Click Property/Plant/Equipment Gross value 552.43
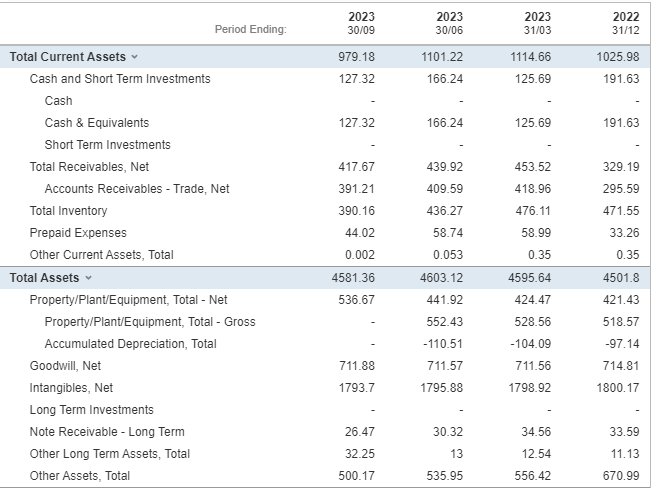The height and width of the screenshot is (488, 653). [445, 322]
